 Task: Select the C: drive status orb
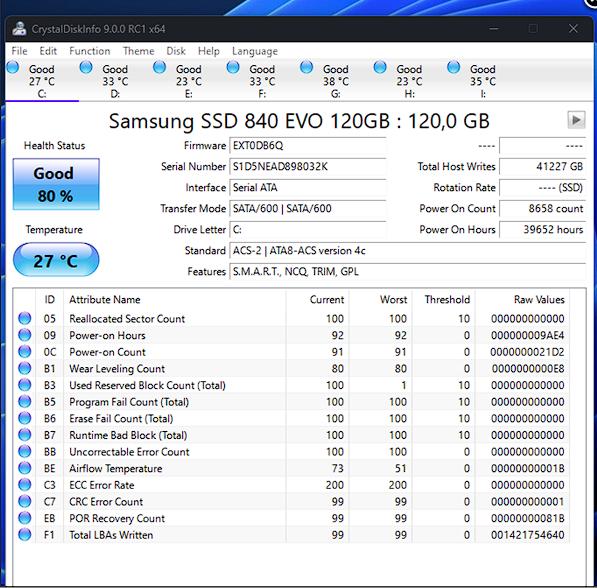13,67
